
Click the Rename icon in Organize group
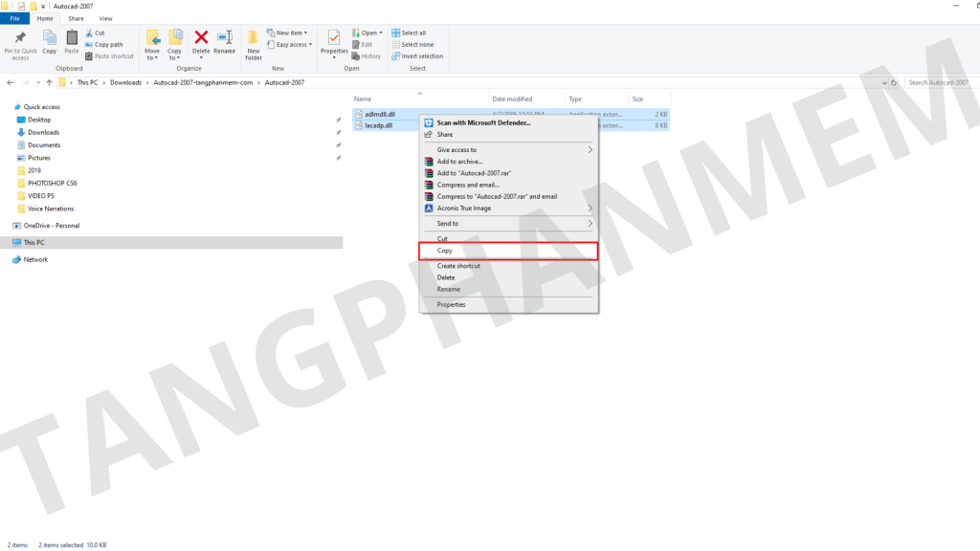(225, 38)
